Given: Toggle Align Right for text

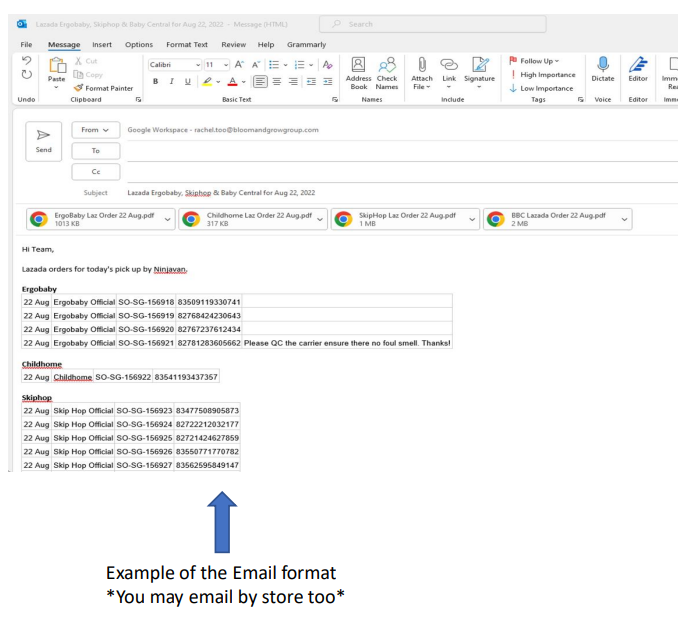Looking at the screenshot, I should tap(293, 81).
